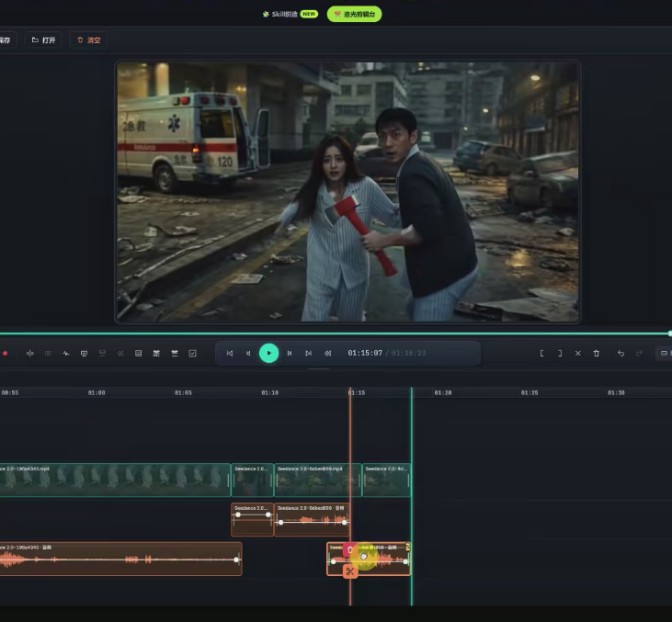672x622 pixels.
Task: Click the 01:25 mark on timeline ruler
Action: (530, 392)
